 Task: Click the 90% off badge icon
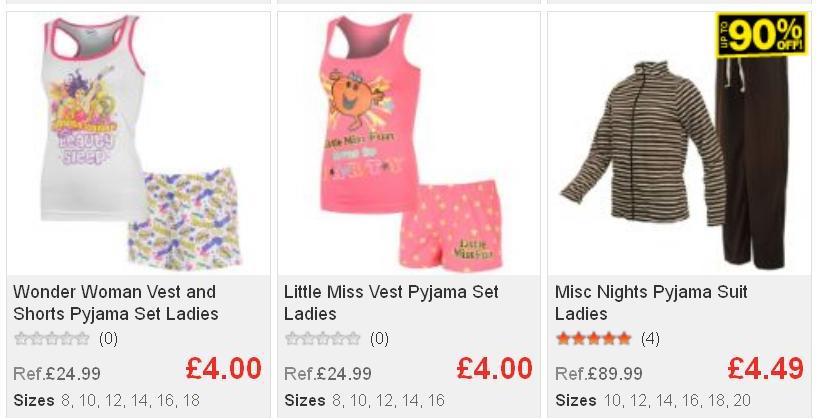pos(762,34)
